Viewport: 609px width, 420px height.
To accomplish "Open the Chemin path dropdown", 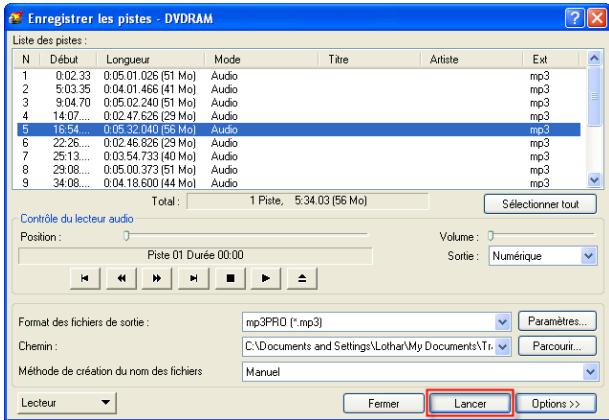I will tap(503, 346).
